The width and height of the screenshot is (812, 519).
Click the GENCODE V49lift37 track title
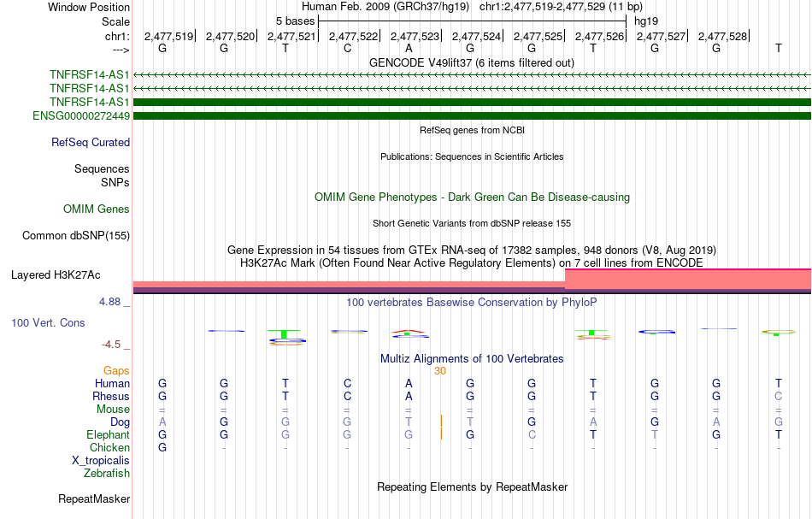pos(471,62)
